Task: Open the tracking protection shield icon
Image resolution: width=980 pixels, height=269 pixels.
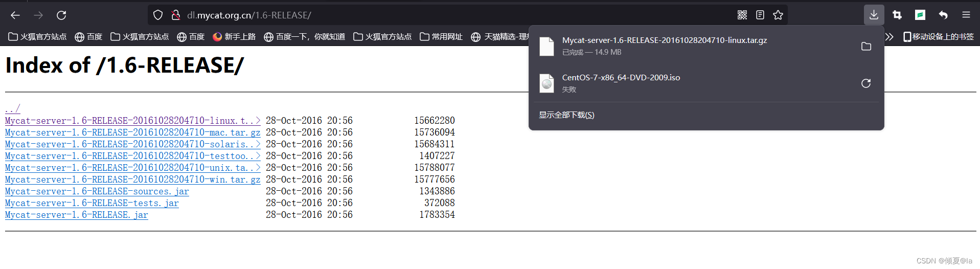Action: [158, 15]
